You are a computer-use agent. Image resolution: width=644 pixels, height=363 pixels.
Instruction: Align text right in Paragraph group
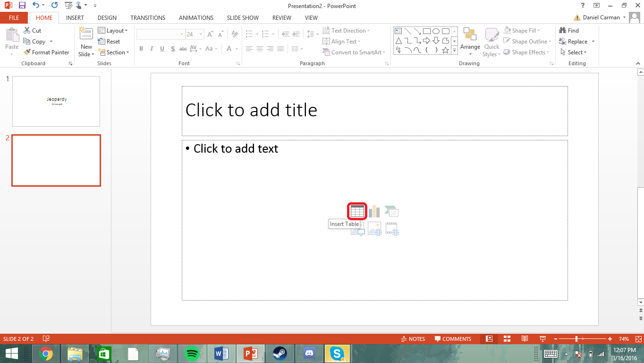[270, 49]
